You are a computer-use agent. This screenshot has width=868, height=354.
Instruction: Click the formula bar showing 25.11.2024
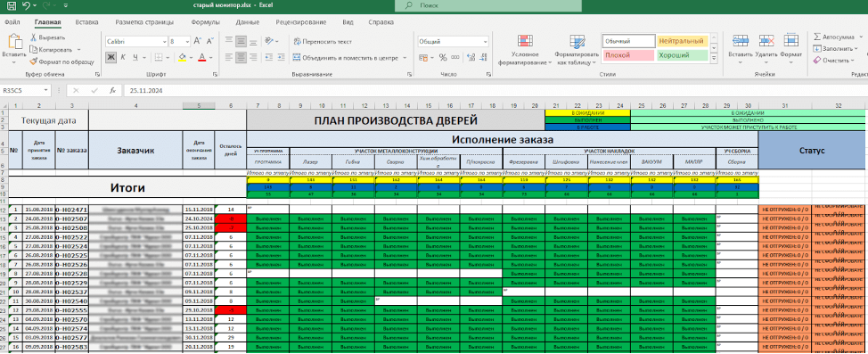click(x=495, y=90)
